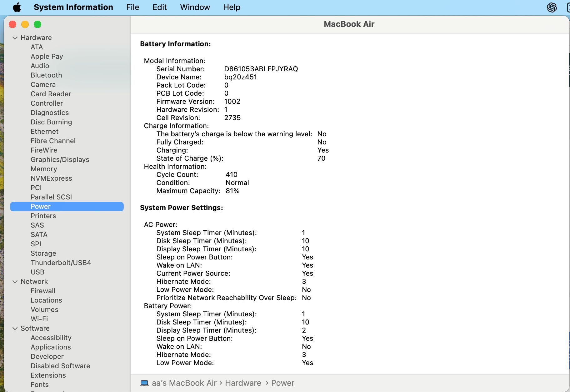
Task: Select Volumes under Network
Action: [44, 309]
